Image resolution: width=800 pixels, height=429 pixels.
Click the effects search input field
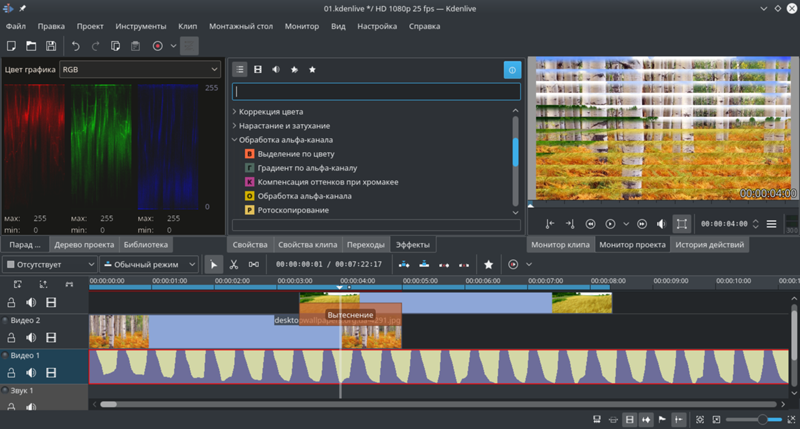(x=376, y=91)
